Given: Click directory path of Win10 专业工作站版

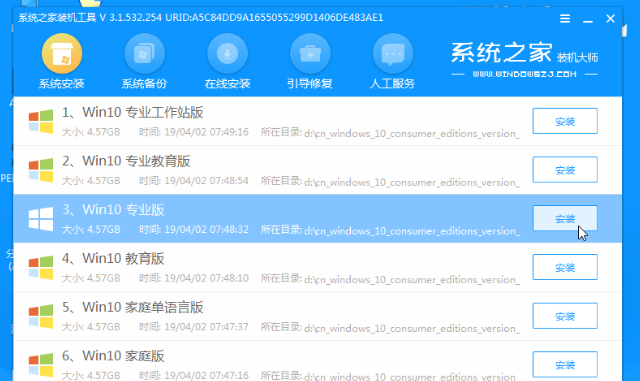Looking at the screenshot, I should [412, 134].
